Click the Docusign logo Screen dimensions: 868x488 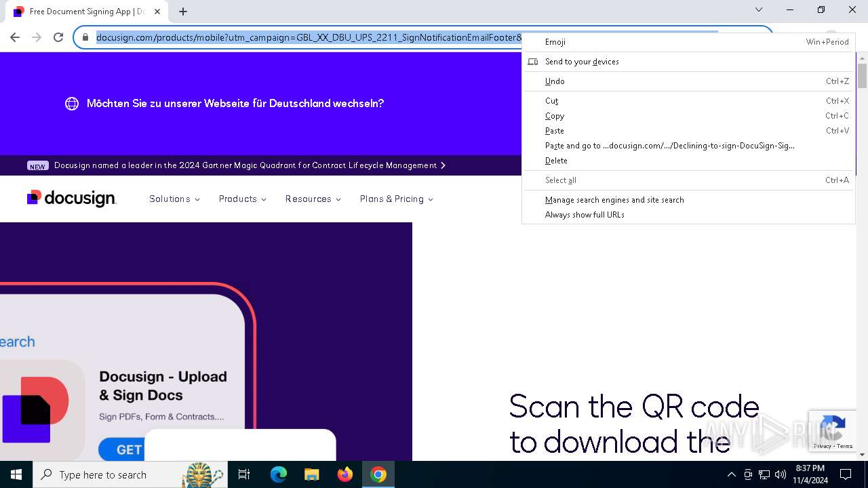tap(71, 198)
